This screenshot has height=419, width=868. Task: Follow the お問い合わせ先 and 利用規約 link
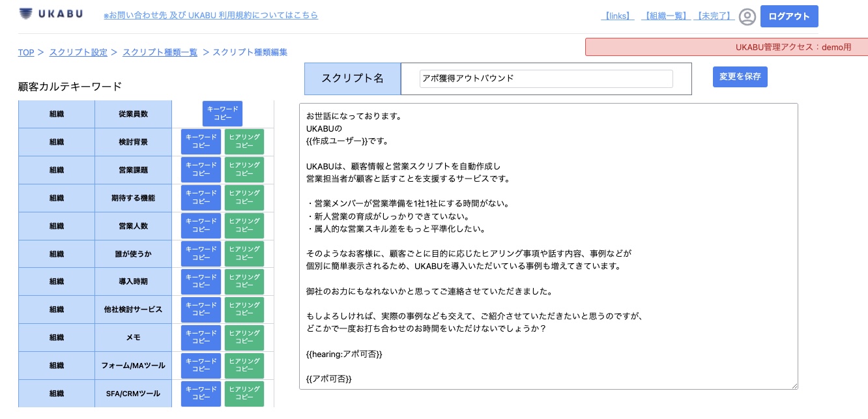coord(210,15)
